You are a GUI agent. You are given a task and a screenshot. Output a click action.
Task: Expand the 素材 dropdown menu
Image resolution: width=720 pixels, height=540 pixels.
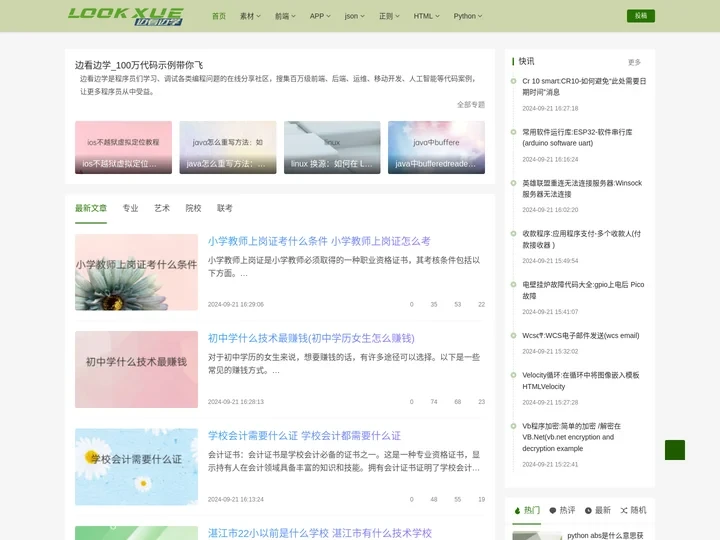click(x=250, y=16)
